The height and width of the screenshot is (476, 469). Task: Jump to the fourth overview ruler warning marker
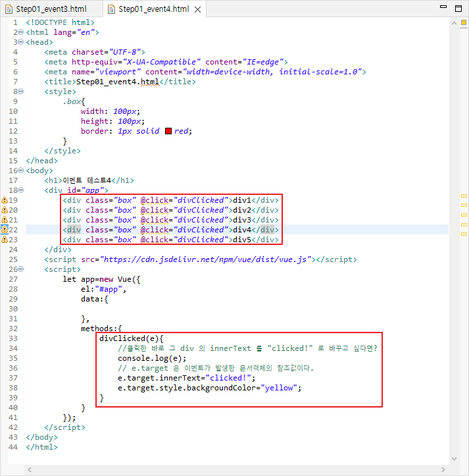tap(464, 225)
